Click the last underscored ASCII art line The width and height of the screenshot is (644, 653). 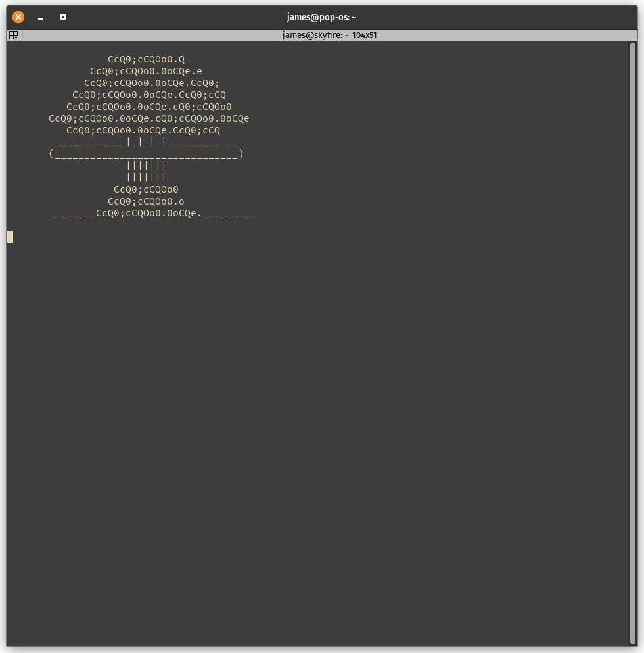tap(152, 214)
